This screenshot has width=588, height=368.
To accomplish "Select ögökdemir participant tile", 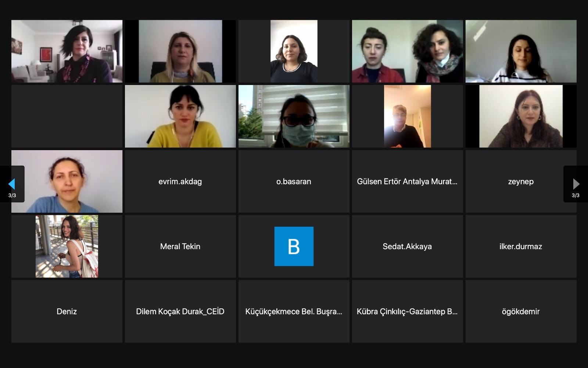I will 521,311.
